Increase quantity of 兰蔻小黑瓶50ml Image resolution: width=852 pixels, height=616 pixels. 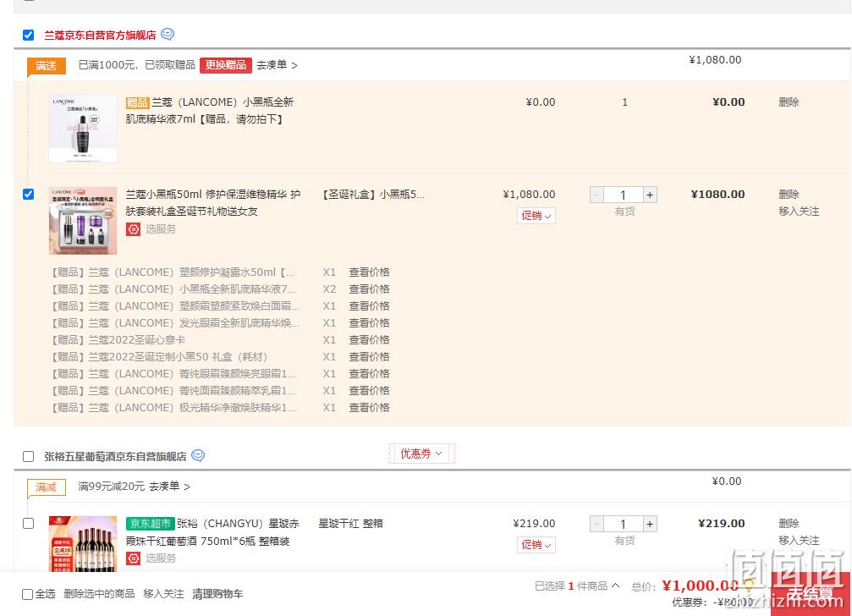(x=650, y=195)
